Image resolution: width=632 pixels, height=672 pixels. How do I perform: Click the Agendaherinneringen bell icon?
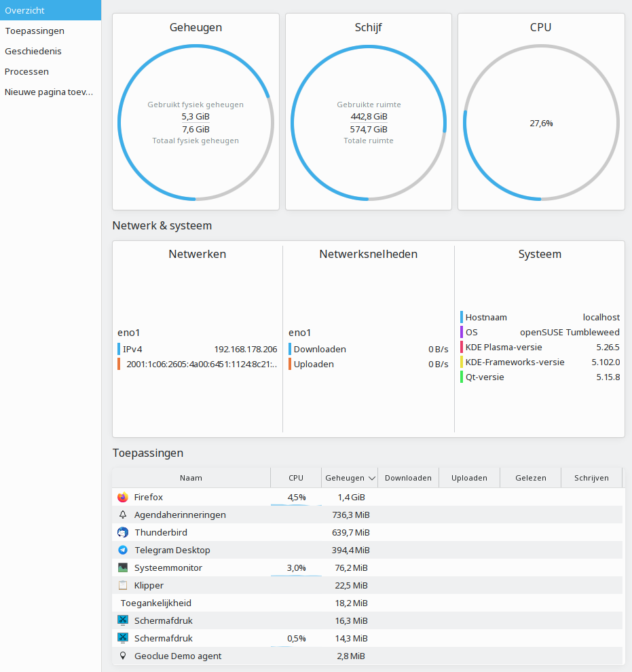123,515
